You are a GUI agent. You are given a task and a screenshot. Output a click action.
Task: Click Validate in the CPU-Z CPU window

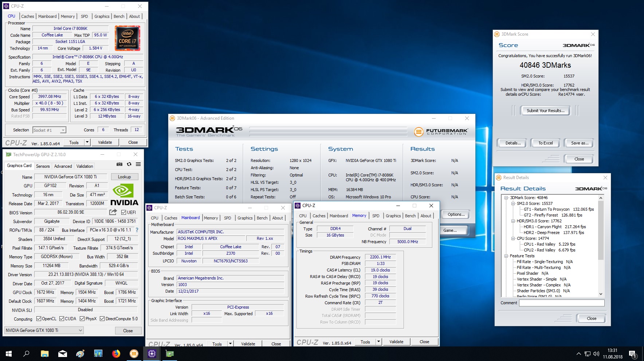105,142
